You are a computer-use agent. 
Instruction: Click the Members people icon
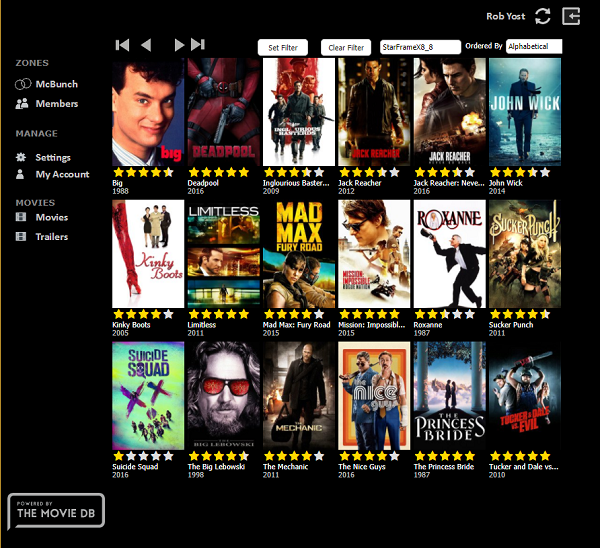click(x=22, y=103)
